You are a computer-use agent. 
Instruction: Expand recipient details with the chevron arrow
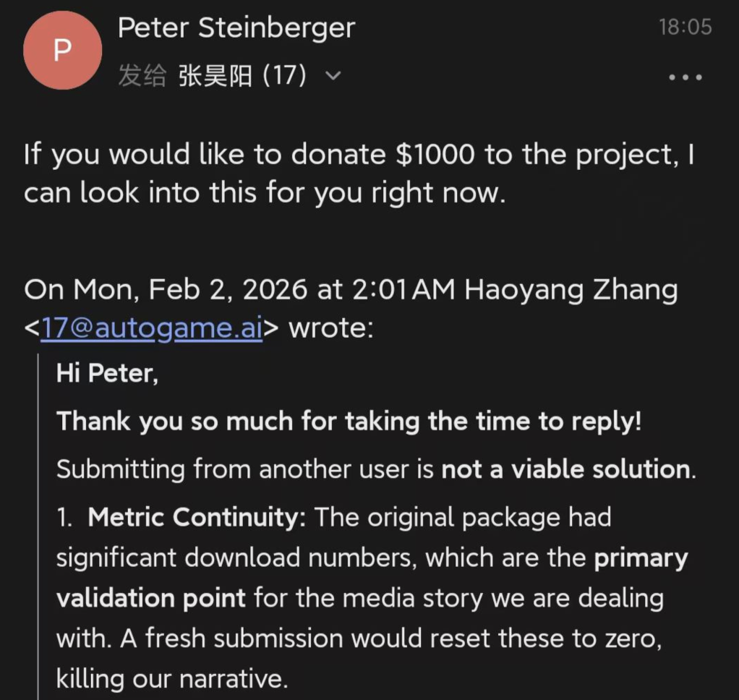coord(333,75)
